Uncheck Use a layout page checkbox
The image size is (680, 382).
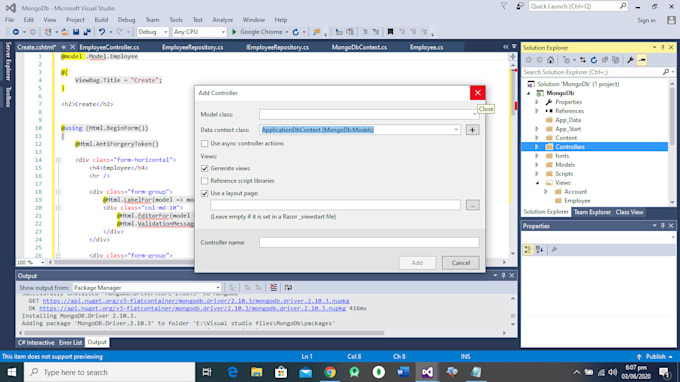tap(205, 193)
